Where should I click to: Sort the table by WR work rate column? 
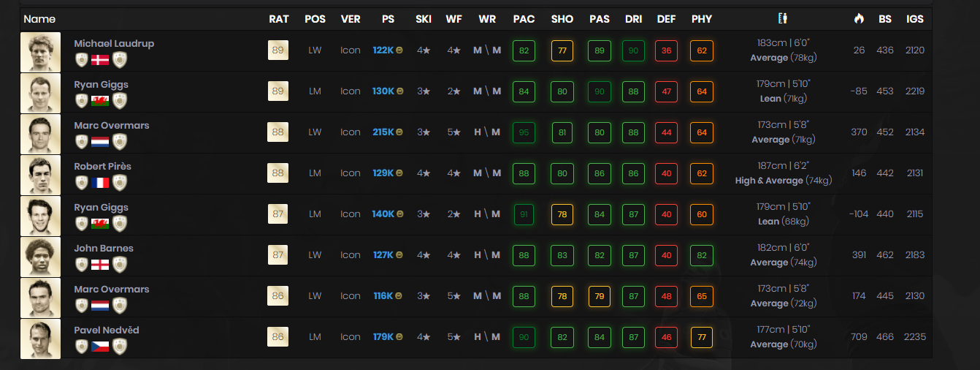(487, 19)
